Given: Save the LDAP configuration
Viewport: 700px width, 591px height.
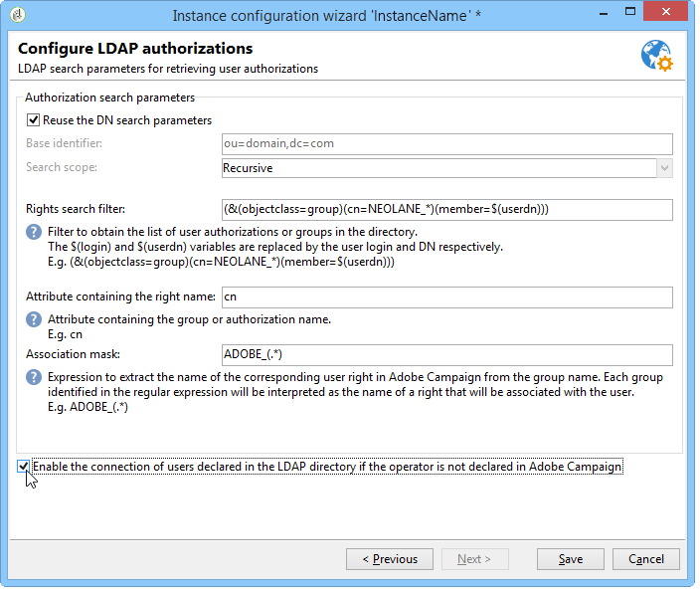Looking at the screenshot, I should point(571,559).
